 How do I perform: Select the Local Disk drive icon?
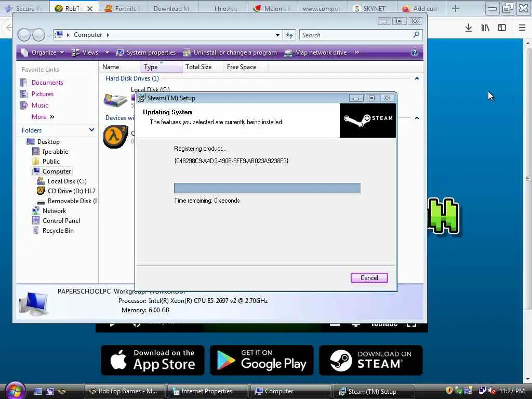pyautogui.click(x=115, y=100)
